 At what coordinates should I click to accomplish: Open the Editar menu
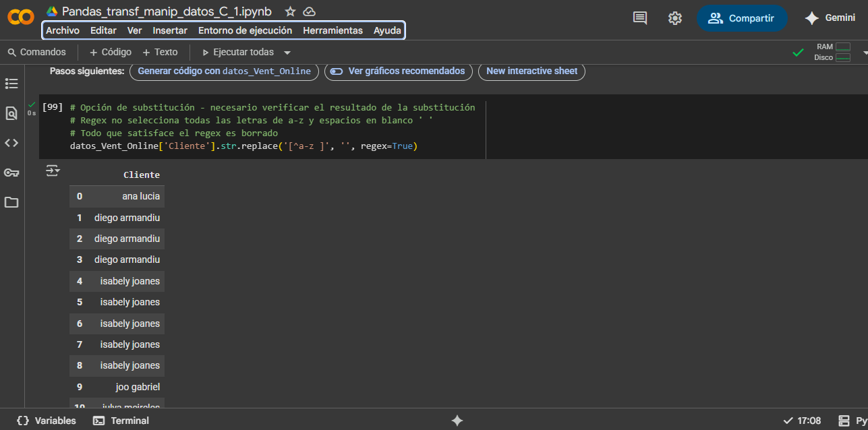(x=103, y=30)
